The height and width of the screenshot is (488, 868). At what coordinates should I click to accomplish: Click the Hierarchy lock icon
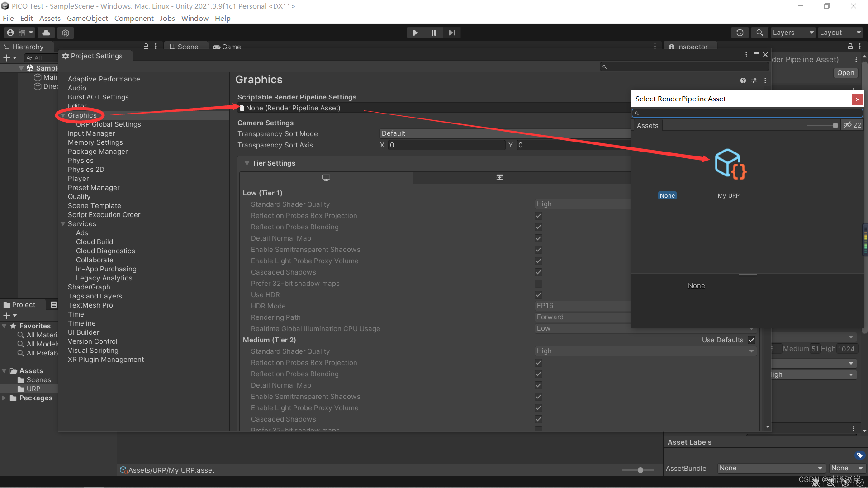tap(146, 47)
